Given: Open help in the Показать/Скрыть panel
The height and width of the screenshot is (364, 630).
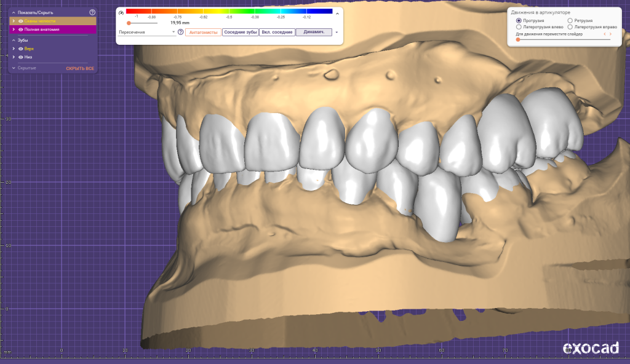Looking at the screenshot, I should [92, 13].
